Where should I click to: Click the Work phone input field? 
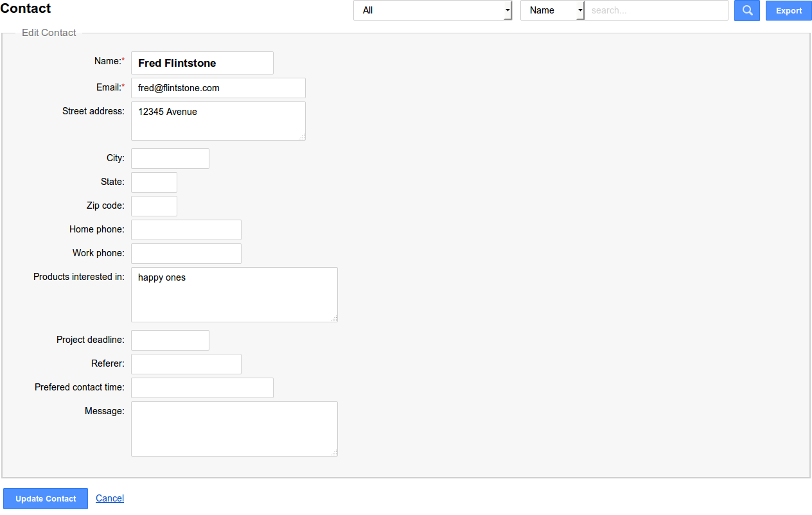[x=186, y=254]
